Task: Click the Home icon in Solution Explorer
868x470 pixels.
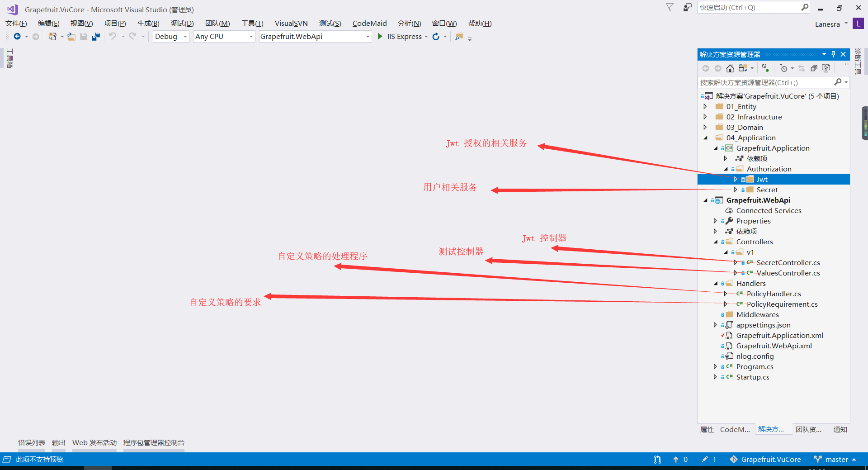Action: pyautogui.click(x=730, y=68)
